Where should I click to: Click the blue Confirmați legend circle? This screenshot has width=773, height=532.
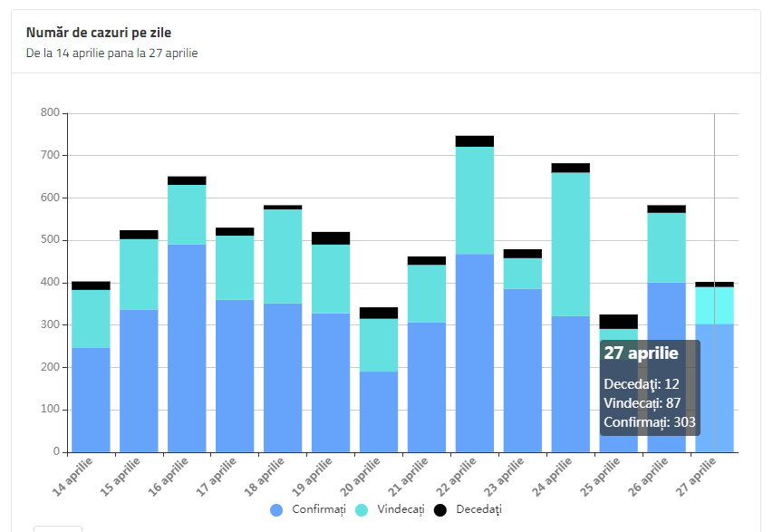[x=277, y=510]
